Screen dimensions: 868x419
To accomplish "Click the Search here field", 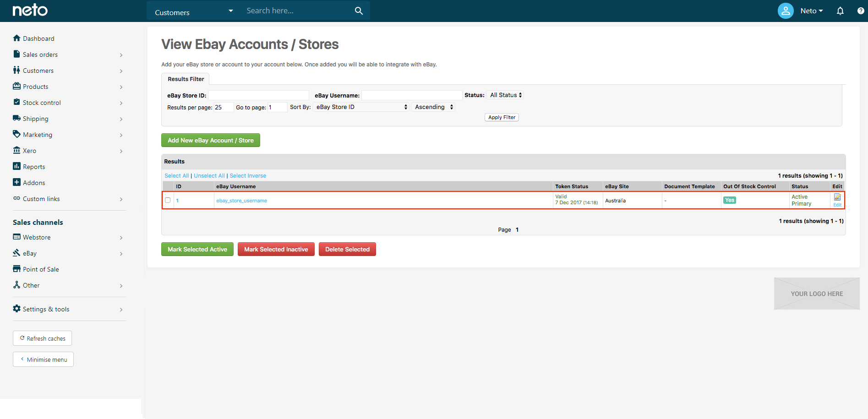I will click(297, 11).
